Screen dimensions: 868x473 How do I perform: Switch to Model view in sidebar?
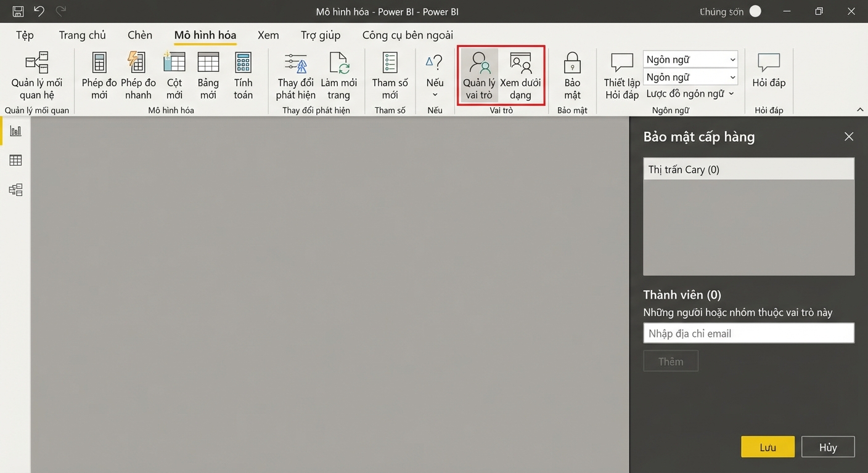pyautogui.click(x=15, y=190)
